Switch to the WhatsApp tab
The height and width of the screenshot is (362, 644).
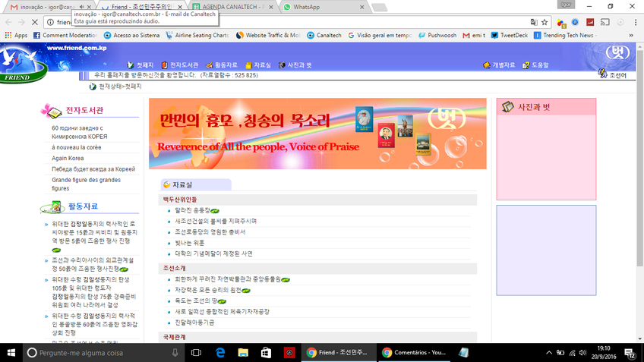[320, 7]
